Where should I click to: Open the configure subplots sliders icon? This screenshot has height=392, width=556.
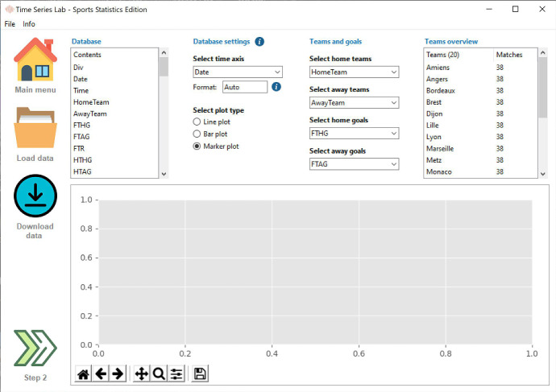[x=176, y=373]
